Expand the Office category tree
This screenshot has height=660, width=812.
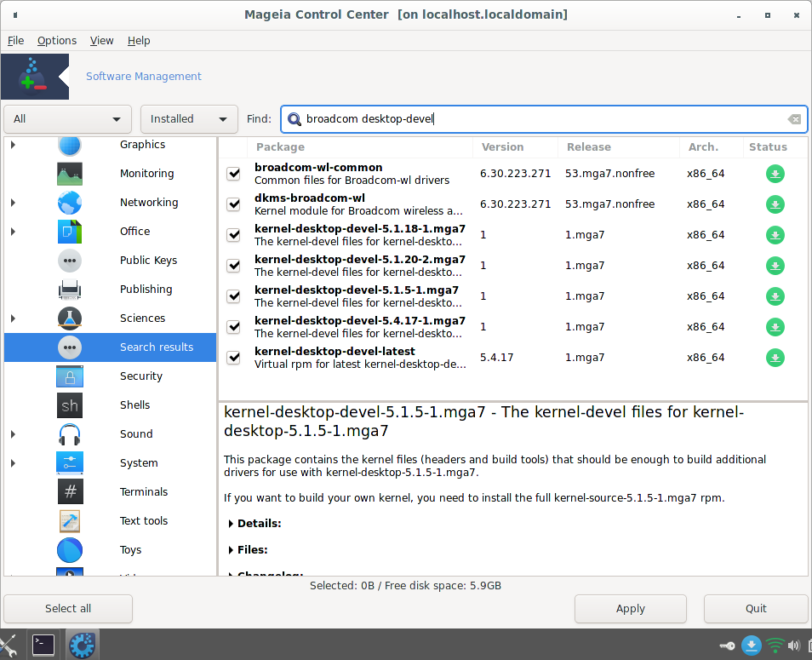click(x=13, y=232)
